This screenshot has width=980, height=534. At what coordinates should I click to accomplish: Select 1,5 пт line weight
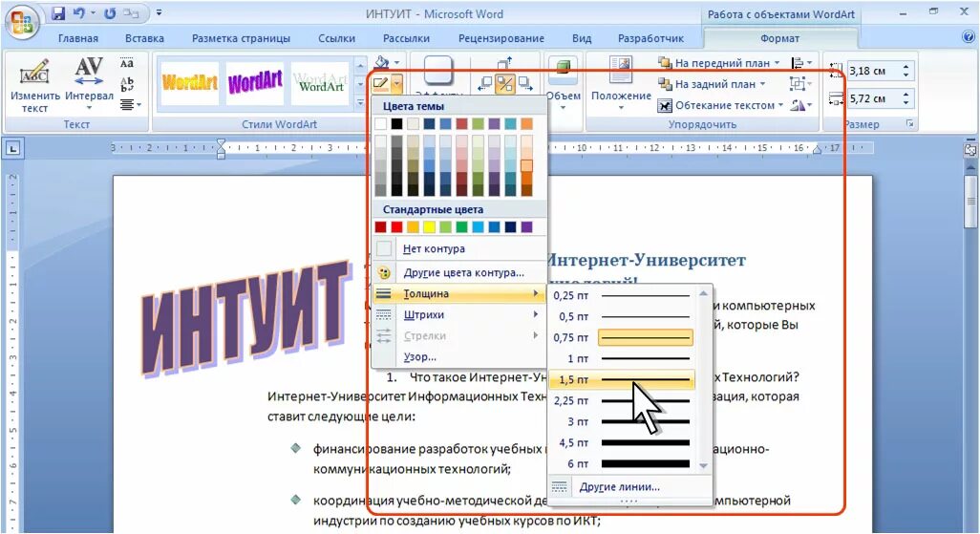(x=621, y=379)
